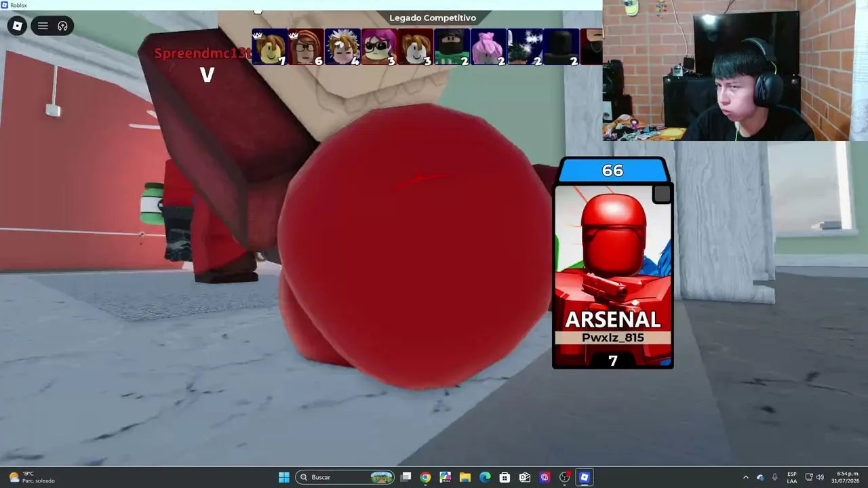Screen dimensions: 868x488
Task: Open the Roblox chat hamburger menu
Action: pyautogui.click(x=43, y=26)
